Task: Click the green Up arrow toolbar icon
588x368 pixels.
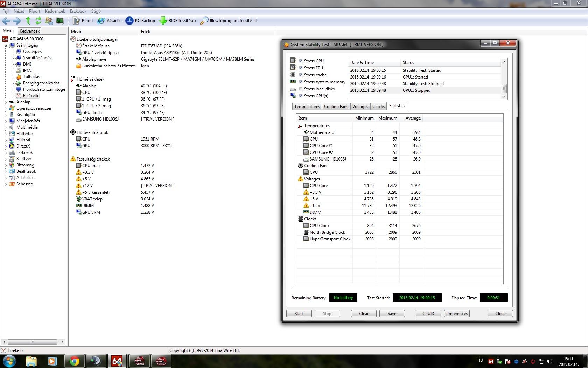Action: [28, 21]
